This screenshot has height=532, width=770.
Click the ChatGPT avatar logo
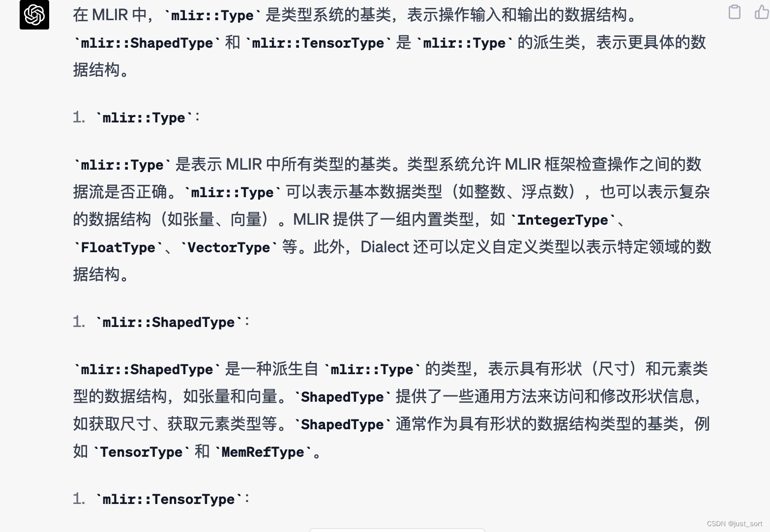coord(34,15)
